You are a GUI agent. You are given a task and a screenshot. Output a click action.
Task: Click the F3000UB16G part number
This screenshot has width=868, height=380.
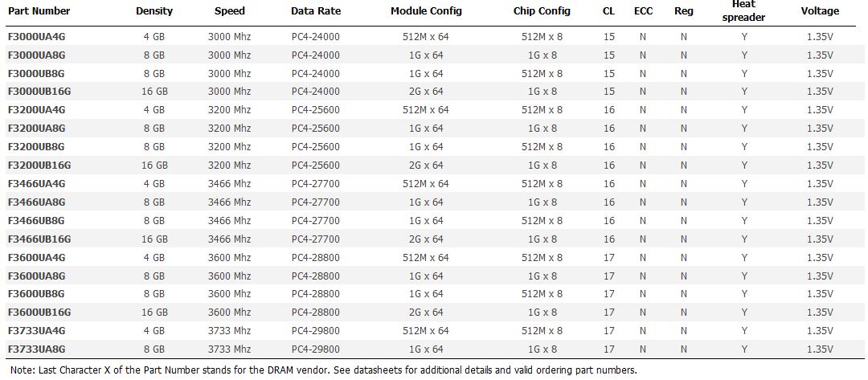[x=39, y=92]
